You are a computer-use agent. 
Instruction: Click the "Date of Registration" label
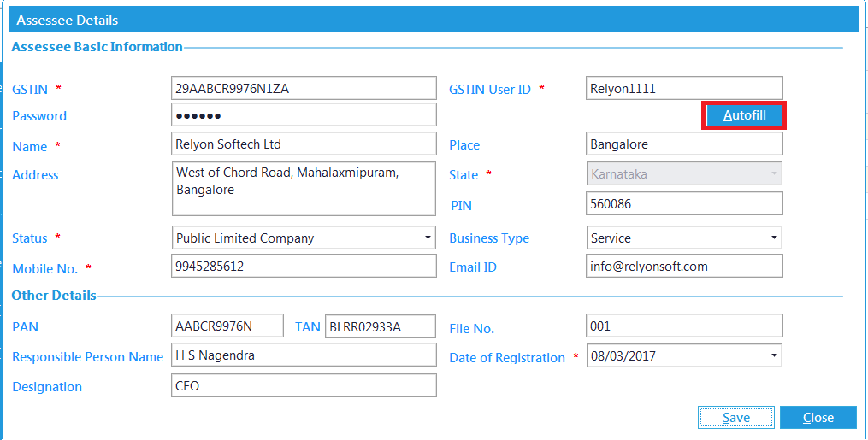tap(507, 358)
